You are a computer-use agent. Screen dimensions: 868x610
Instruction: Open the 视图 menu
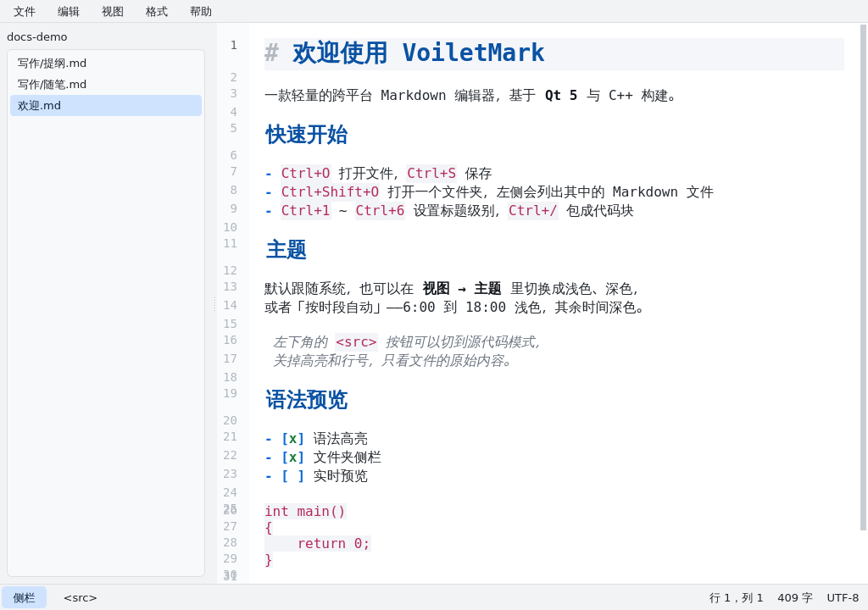113,12
